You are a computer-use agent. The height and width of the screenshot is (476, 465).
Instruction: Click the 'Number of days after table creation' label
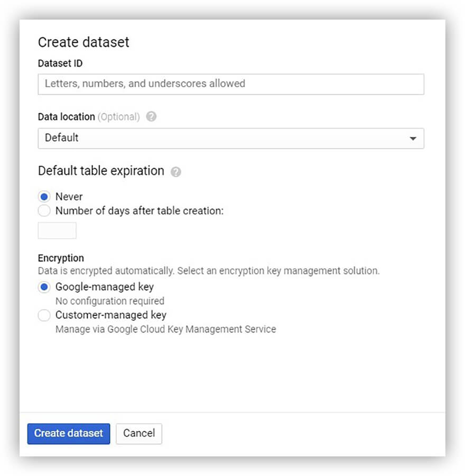(139, 210)
